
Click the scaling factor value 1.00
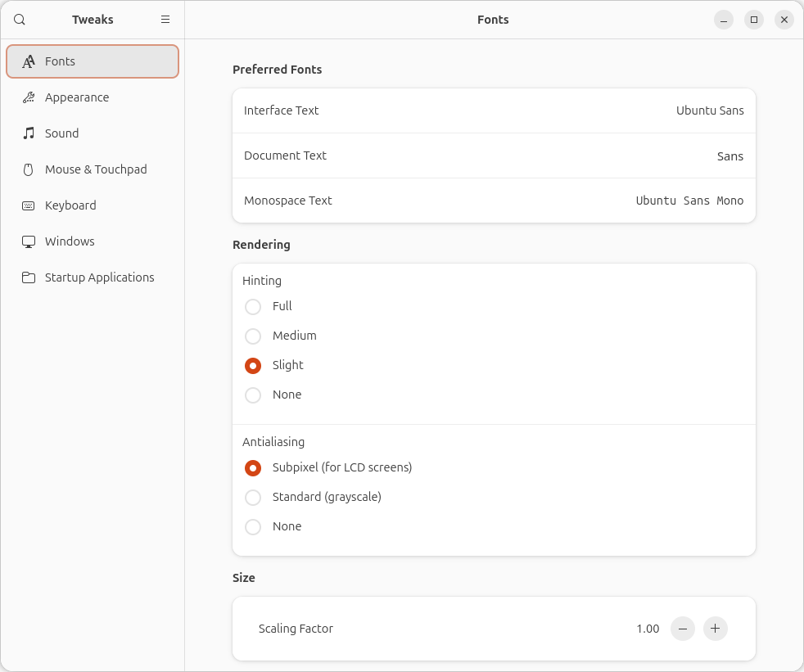pos(648,629)
